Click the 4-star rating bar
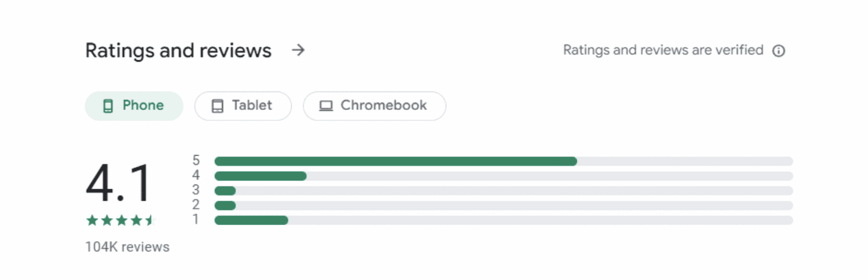 point(503,176)
